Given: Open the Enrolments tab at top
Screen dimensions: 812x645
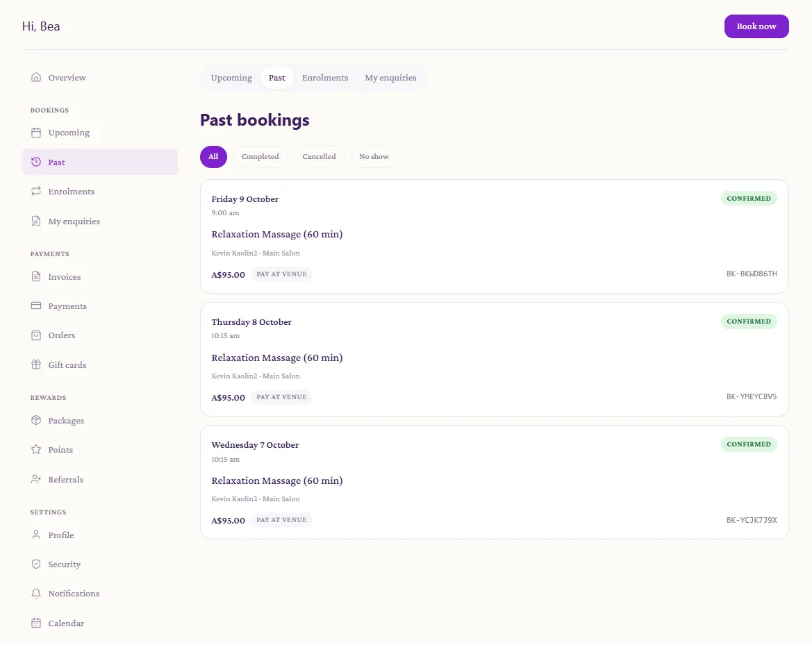Looking at the screenshot, I should tap(325, 78).
